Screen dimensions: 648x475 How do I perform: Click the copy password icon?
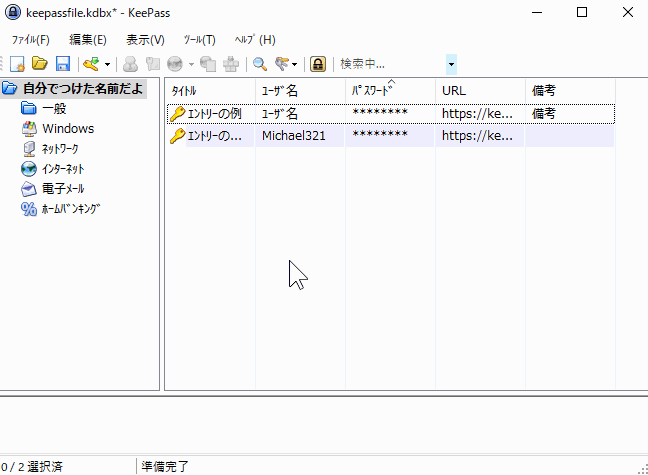152,64
